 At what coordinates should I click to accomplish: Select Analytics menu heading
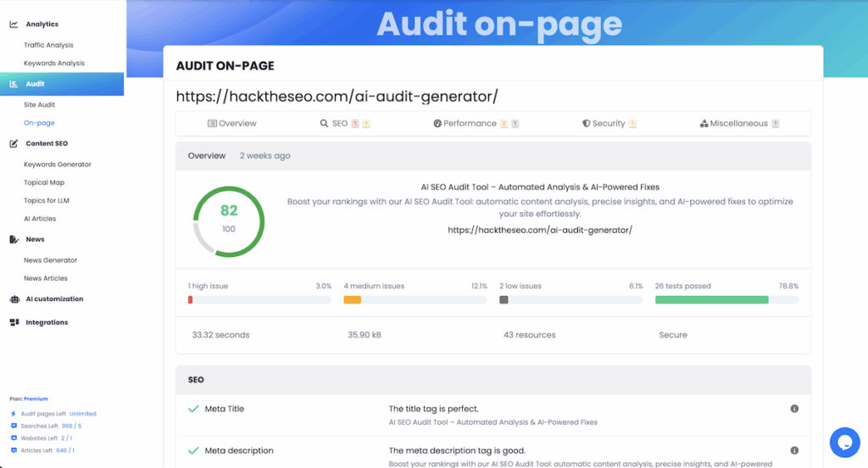[x=42, y=25]
